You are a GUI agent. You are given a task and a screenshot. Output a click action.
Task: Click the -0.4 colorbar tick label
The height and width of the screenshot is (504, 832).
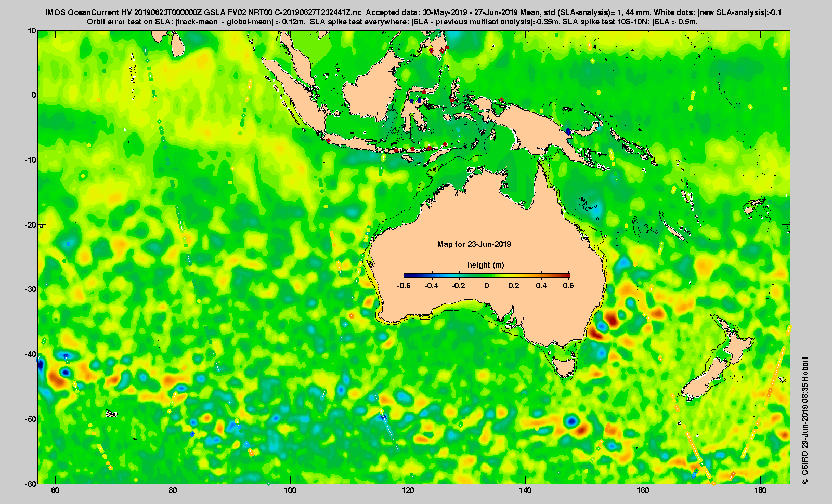pyautogui.click(x=431, y=285)
